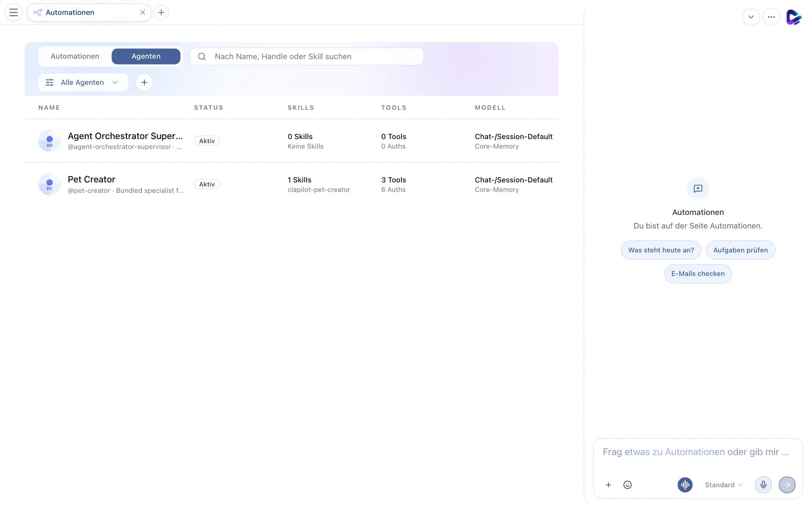Click the PC agent avatar
The image size is (812, 508).
click(50, 184)
